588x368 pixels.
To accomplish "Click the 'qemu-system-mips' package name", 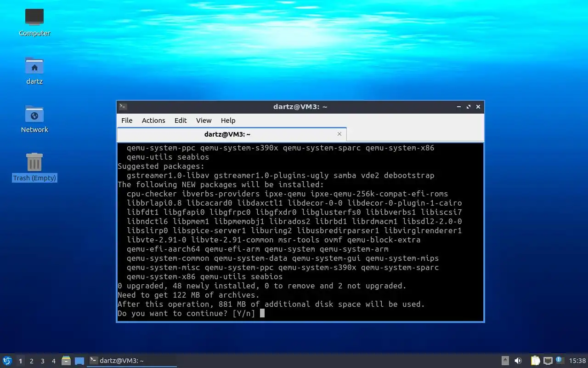I will pos(402,258).
